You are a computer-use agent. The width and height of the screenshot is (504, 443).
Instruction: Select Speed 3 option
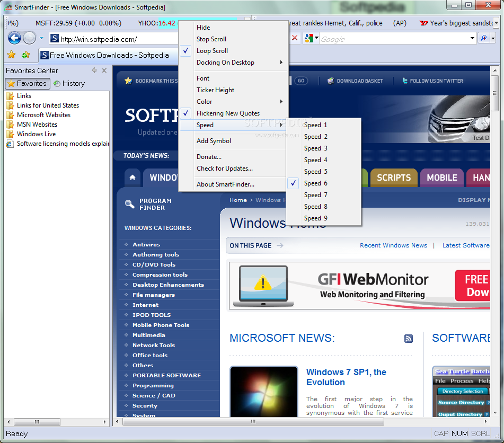pyautogui.click(x=324, y=148)
